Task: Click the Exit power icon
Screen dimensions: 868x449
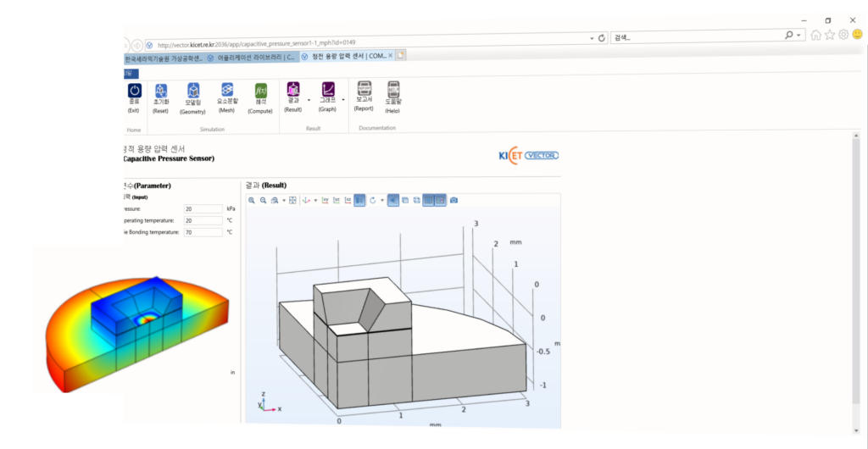Action: point(134,91)
